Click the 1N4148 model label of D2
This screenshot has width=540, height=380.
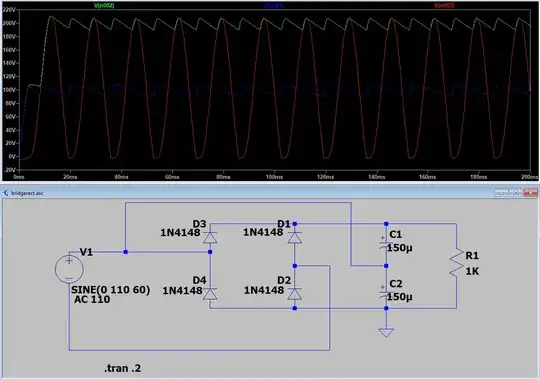(x=264, y=290)
